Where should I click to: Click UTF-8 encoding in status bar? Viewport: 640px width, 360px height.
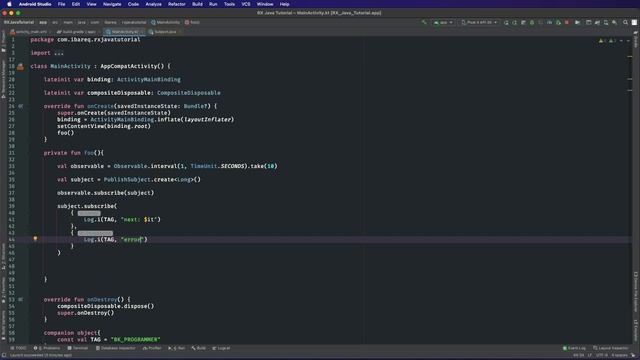click(602, 356)
